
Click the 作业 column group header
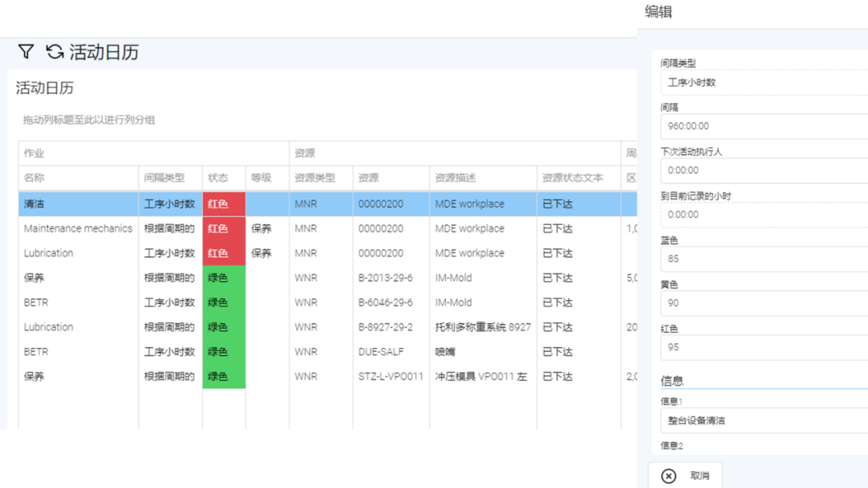click(x=154, y=153)
